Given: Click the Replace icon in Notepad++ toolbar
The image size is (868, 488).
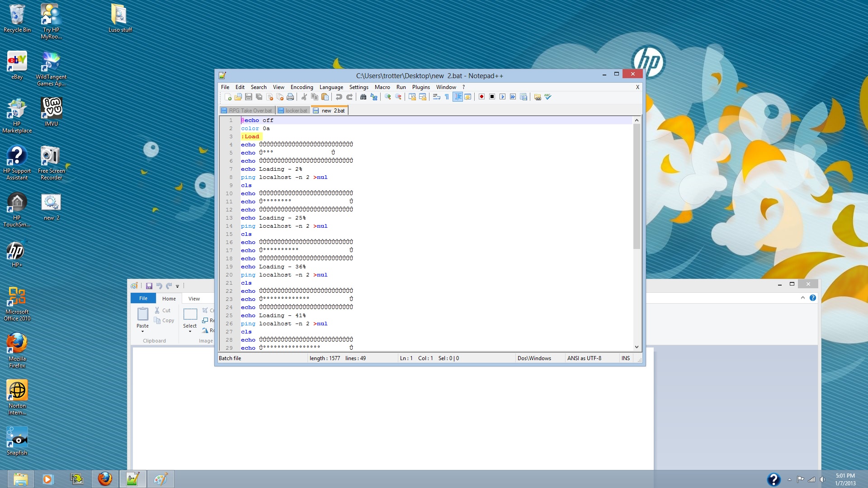Looking at the screenshot, I should pos(374,97).
